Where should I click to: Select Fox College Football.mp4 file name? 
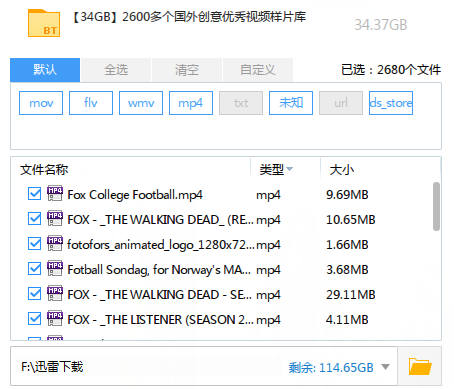[135, 195]
